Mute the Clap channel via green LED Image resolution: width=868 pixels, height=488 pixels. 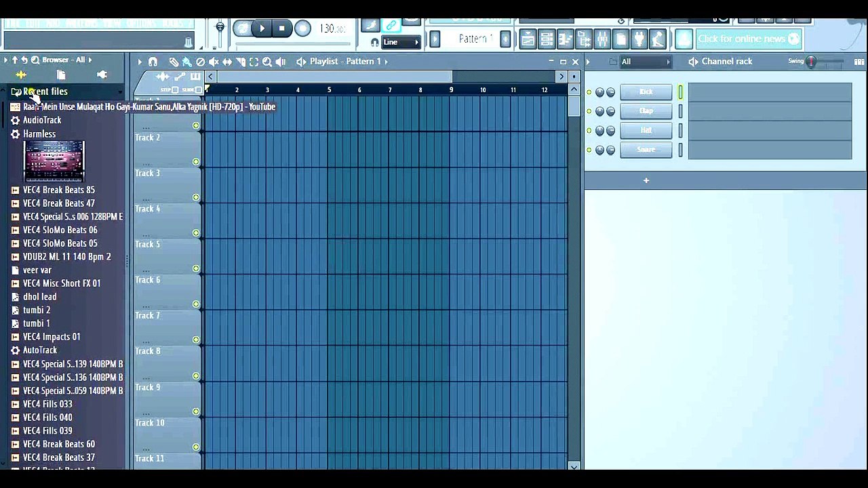tap(589, 111)
